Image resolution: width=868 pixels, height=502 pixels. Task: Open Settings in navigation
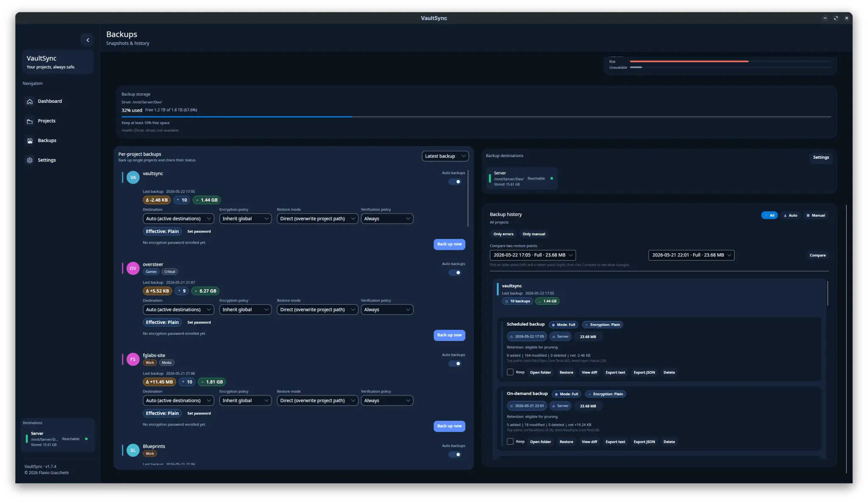[x=47, y=160]
